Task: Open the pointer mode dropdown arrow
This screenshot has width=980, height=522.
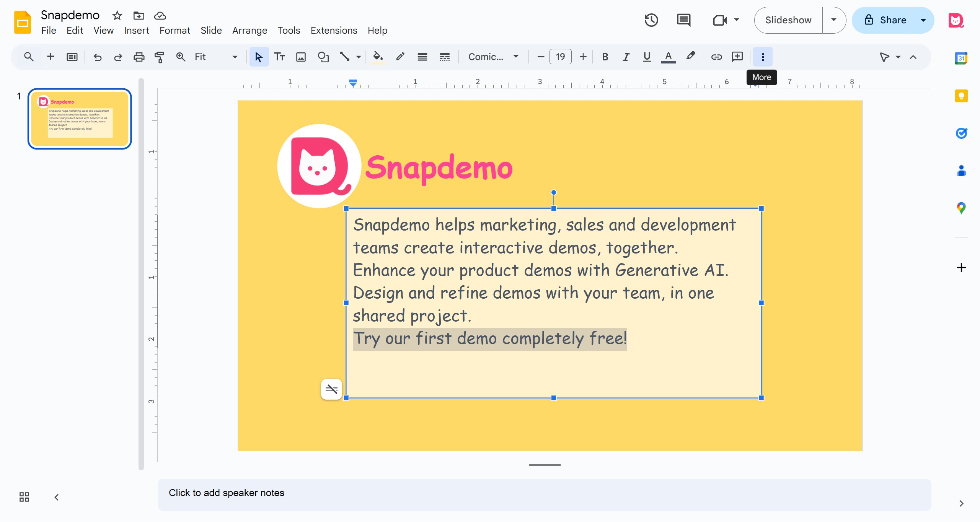Action: tap(898, 57)
